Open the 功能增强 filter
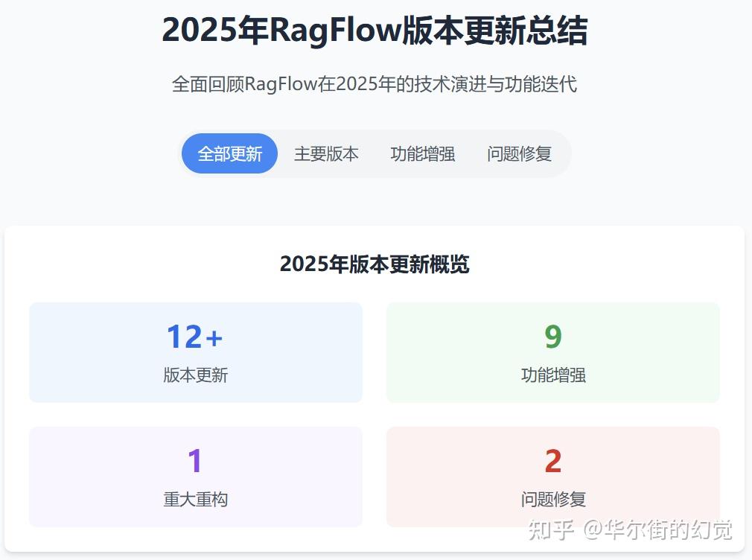 tap(423, 153)
